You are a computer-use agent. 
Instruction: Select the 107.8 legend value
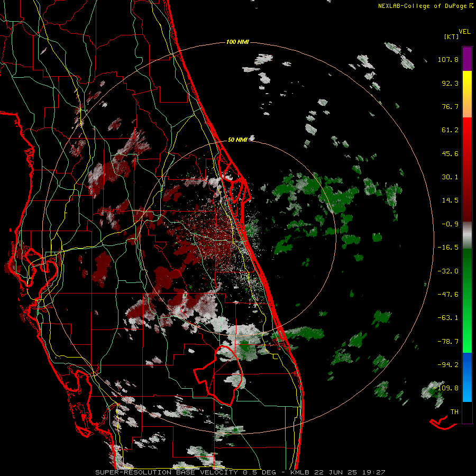pyautogui.click(x=448, y=59)
